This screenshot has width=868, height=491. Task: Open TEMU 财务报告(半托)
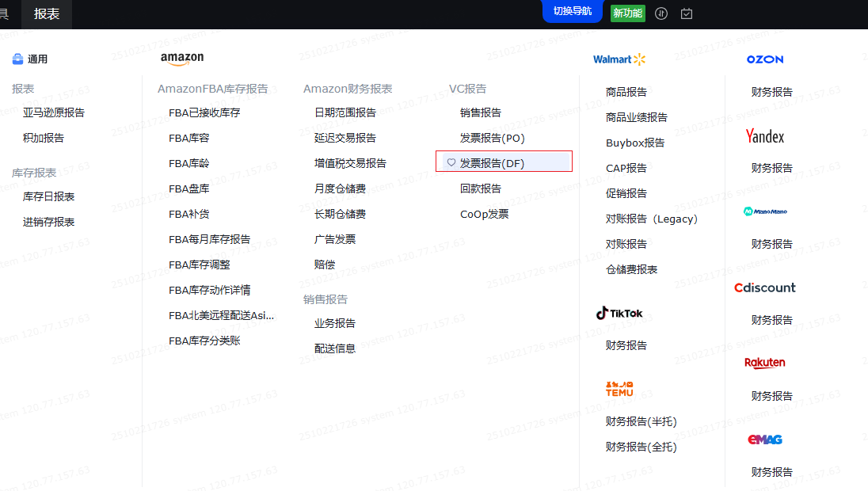tap(641, 422)
